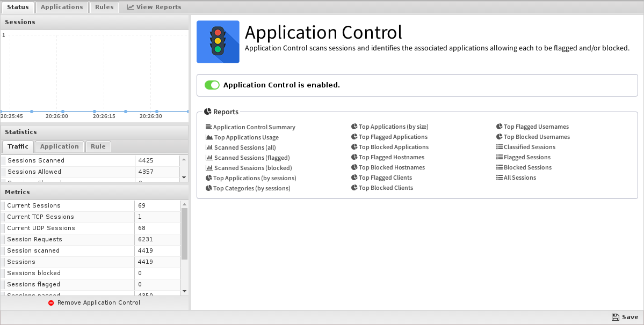The image size is (644, 325).
Task: Click the traffic light Application Control icon
Action: 218,42
